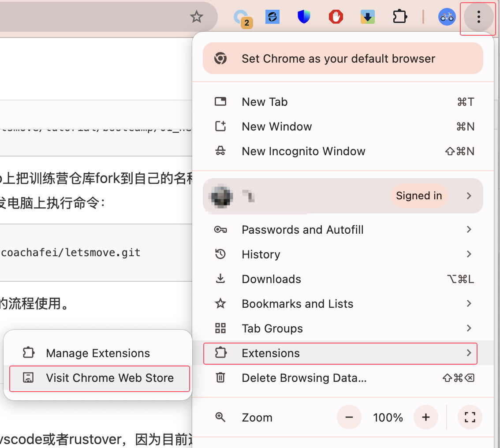The height and width of the screenshot is (448, 500).
Task: Expand the History chevron arrow
Action: point(469,254)
